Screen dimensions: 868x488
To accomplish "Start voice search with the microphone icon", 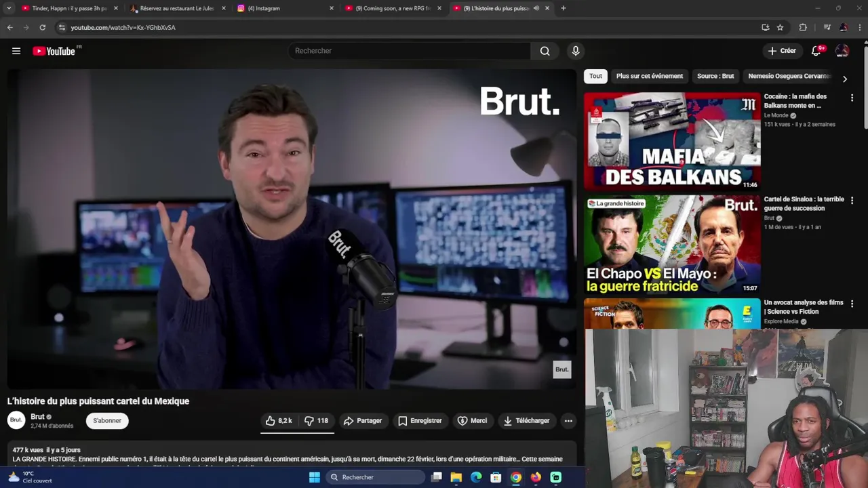I will 576,51.
